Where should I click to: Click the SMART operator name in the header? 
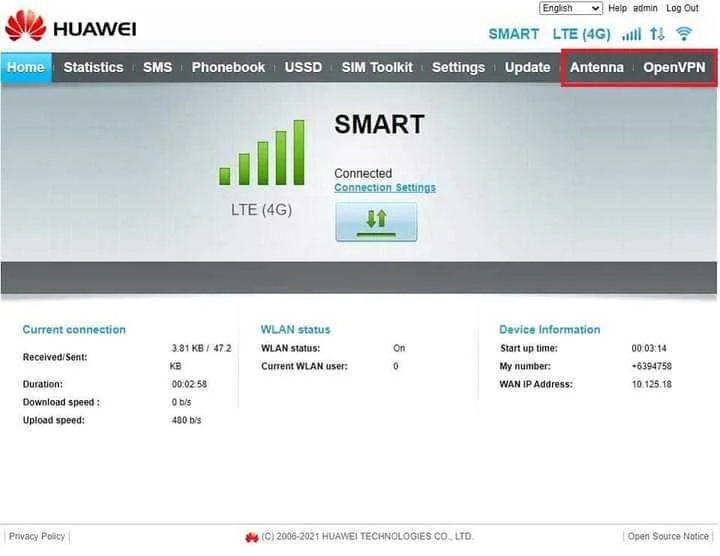pos(514,34)
